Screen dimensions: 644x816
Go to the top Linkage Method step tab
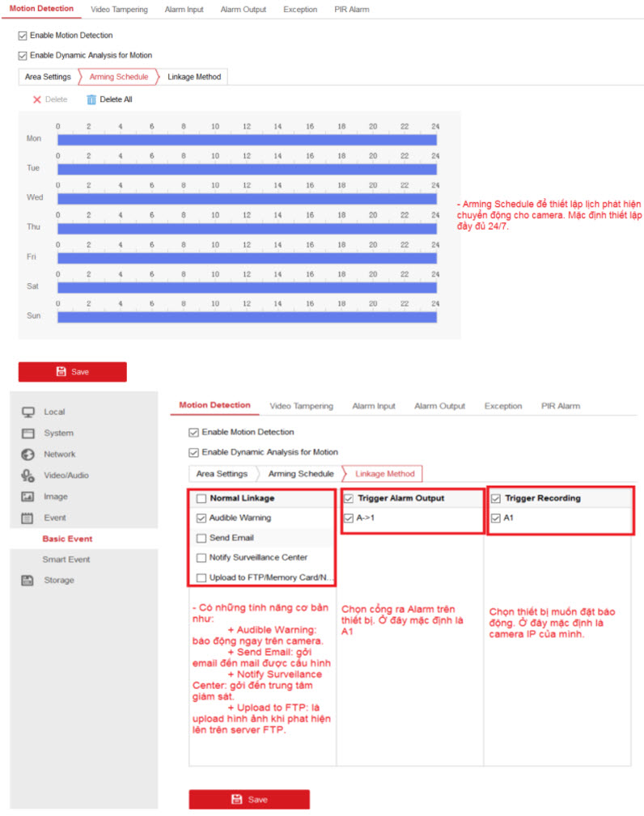(194, 77)
